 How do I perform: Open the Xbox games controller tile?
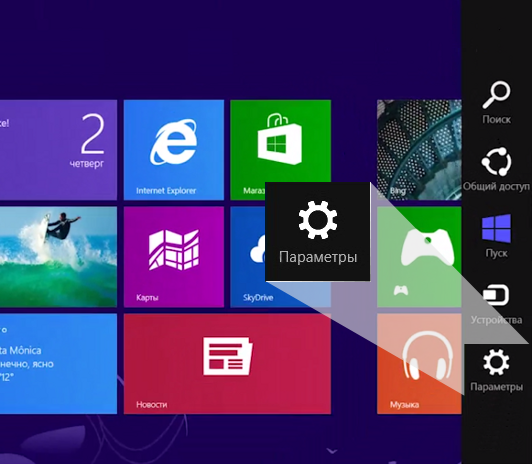(x=419, y=257)
